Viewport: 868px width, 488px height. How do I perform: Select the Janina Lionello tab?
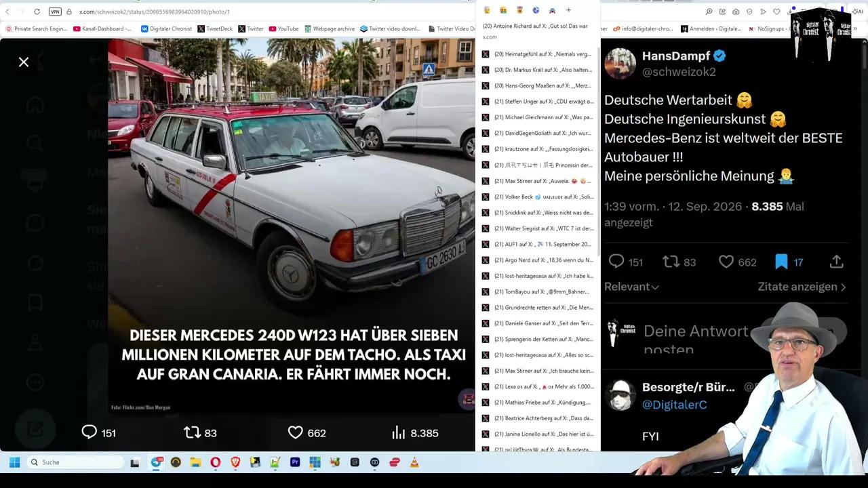tap(537, 434)
